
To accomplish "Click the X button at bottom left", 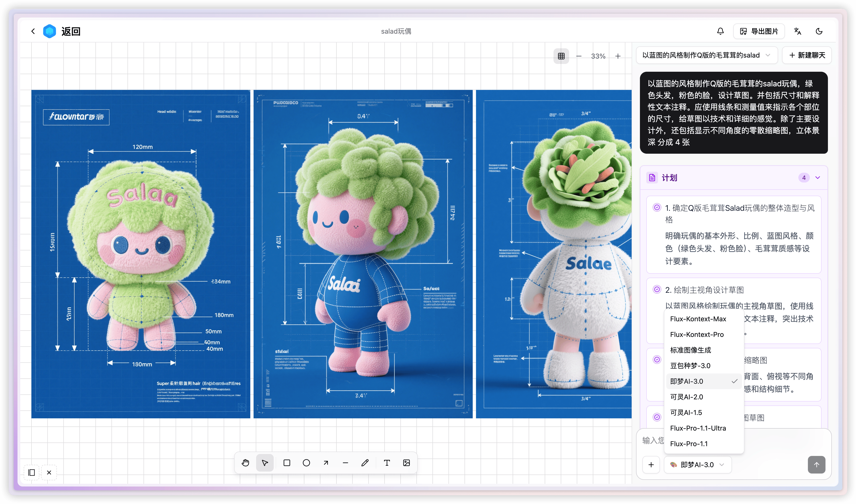I will (x=49, y=473).
